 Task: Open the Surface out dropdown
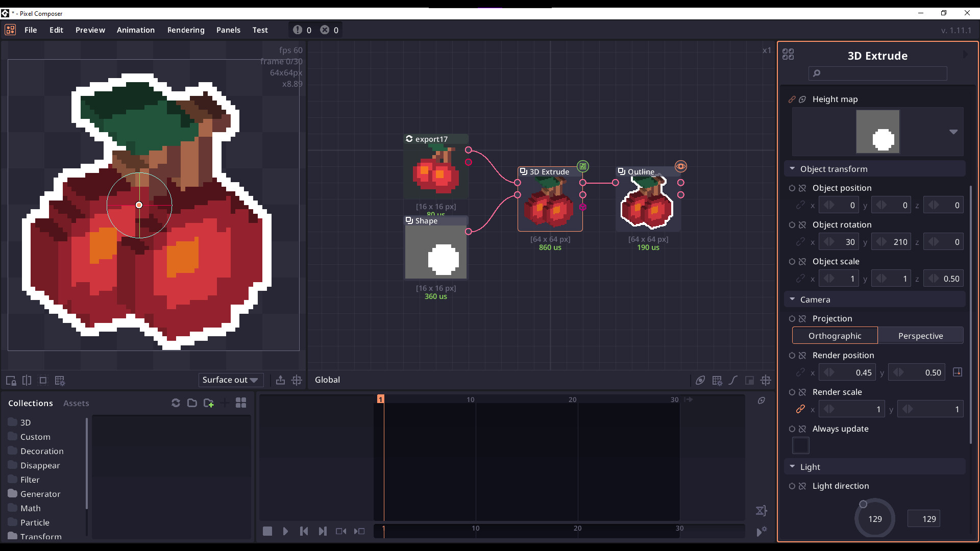pos(231,380)
